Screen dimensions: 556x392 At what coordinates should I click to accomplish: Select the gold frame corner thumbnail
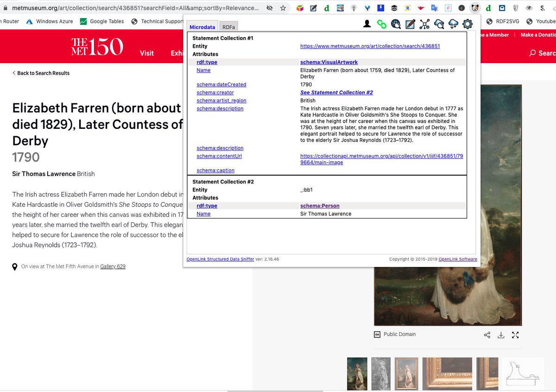[447, 373]
